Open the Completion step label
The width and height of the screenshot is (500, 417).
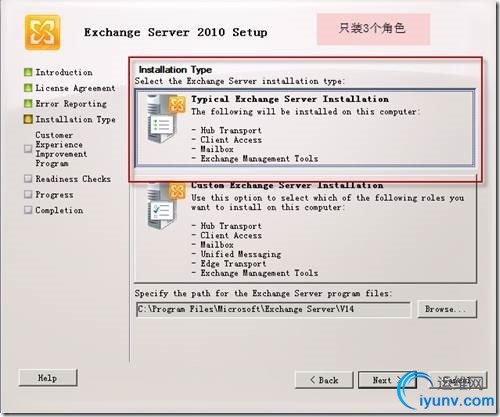point(59,210)
